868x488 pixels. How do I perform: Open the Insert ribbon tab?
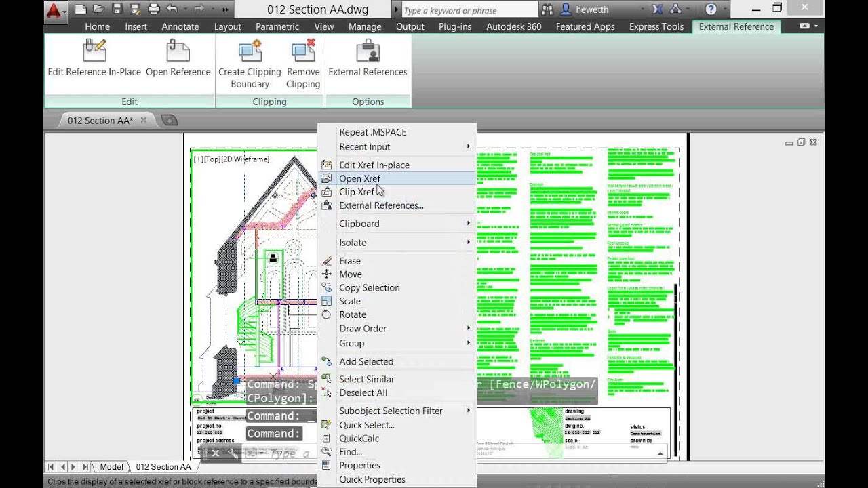pyautogui.click(x=136, y=26)
